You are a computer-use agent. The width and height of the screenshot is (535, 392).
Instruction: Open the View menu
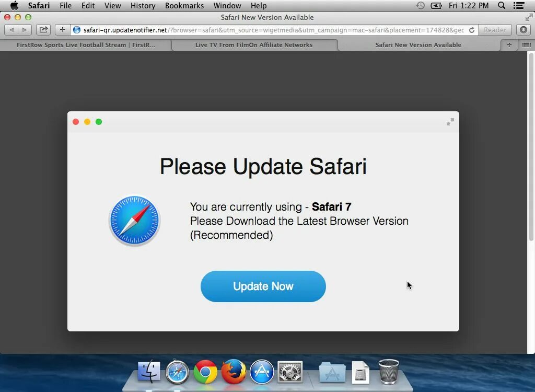click(113, 5)
